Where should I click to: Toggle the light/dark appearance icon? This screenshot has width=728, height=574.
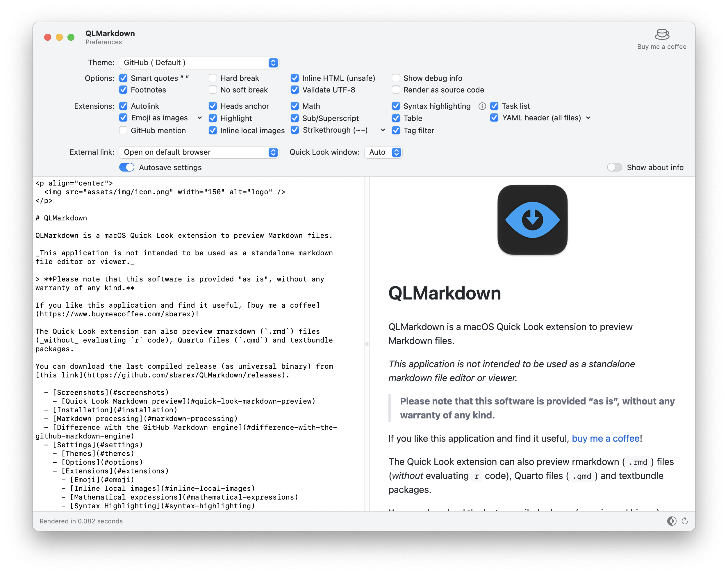point(671,521)
